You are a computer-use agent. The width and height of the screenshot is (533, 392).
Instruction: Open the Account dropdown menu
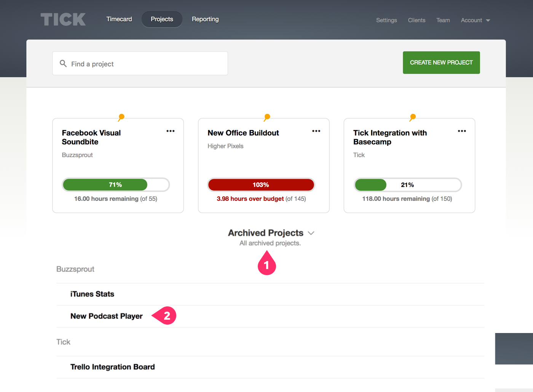pos(475,20)
